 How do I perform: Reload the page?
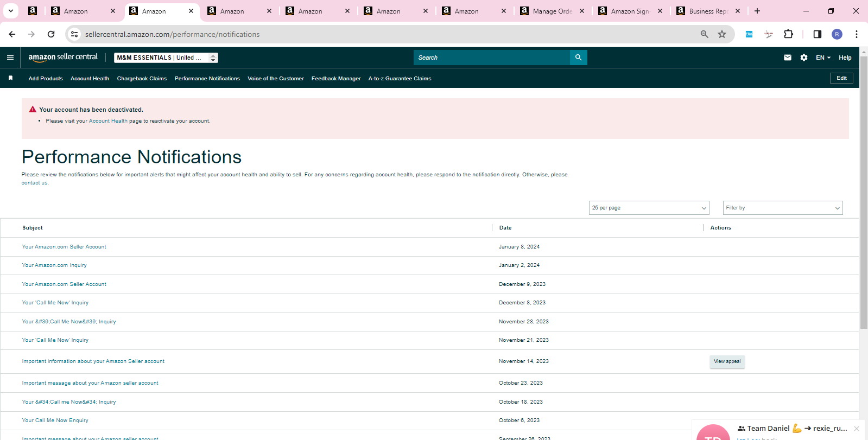point(51,34)
